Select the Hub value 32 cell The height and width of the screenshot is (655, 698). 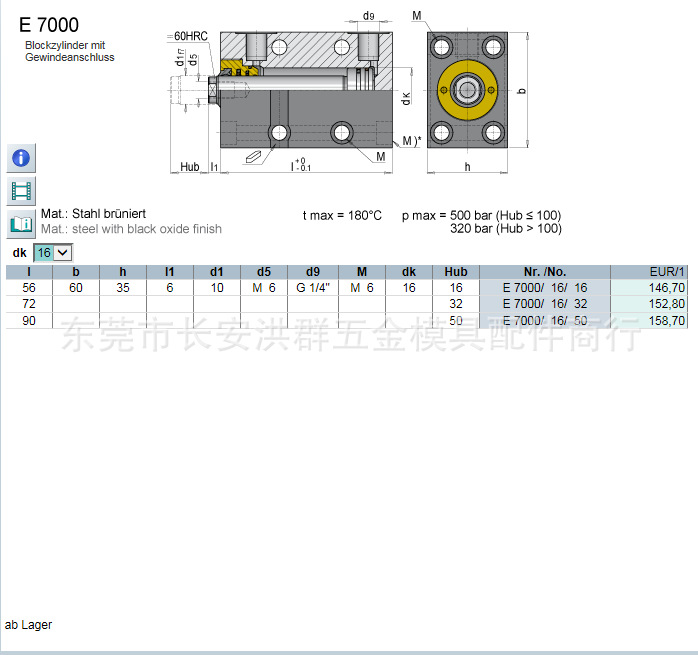pyautogui.click(x=456, y=303)
